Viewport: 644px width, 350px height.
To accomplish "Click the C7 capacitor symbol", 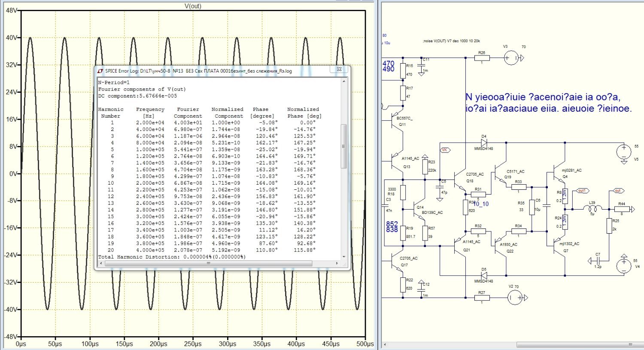I will [597, 261].
